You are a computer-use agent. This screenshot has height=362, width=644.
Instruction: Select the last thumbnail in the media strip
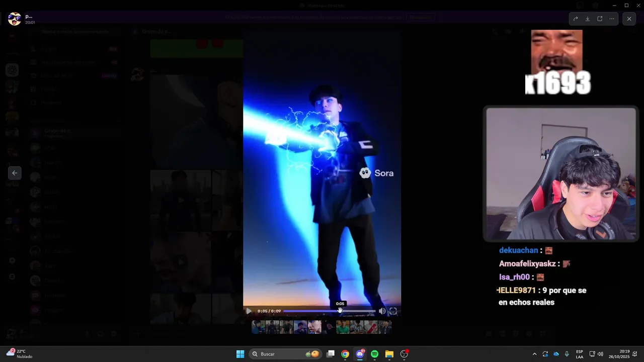pyautogui.click(x=385, y=327)
